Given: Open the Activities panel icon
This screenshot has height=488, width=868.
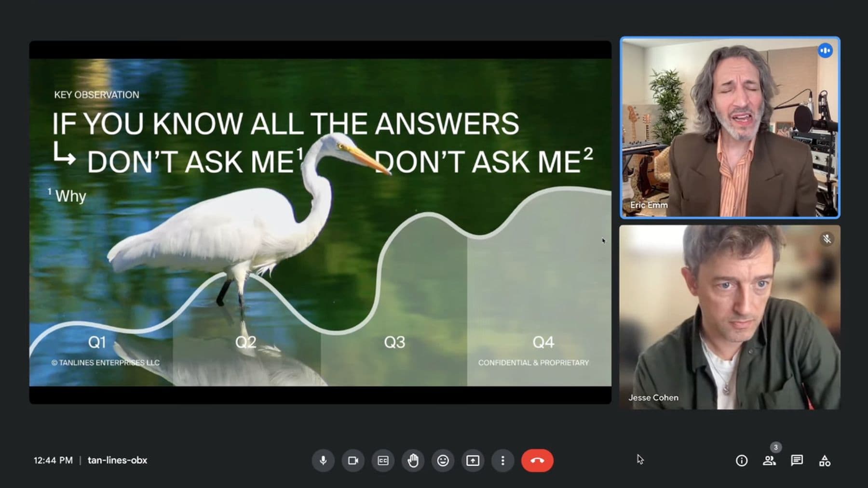Looking at the screenshot, I should [x=825, y=461].
